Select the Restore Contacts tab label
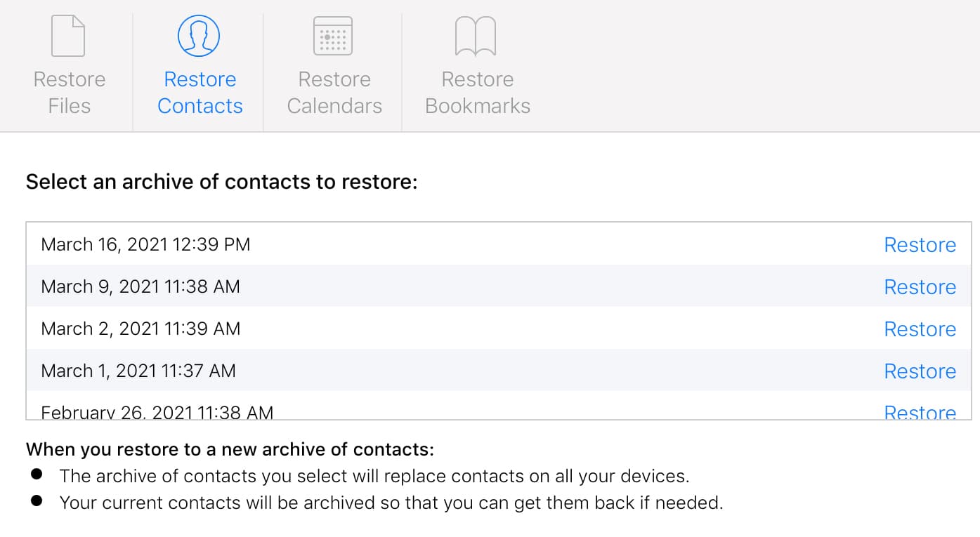Viewport: 980px width, 537px height. pos(200,93)
